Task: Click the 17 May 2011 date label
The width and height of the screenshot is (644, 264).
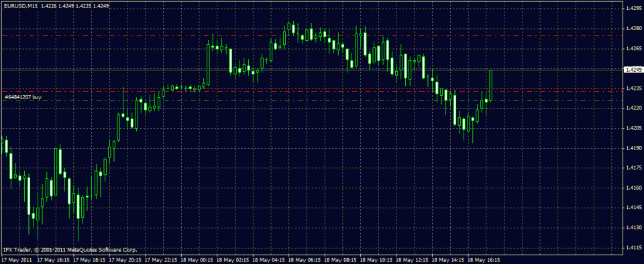Action: coord(15,260)
